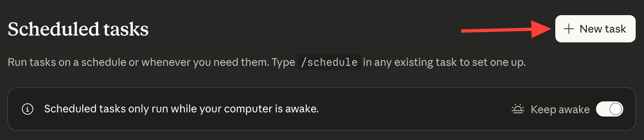Click the circled 'i' information symbol

(28, 109)
